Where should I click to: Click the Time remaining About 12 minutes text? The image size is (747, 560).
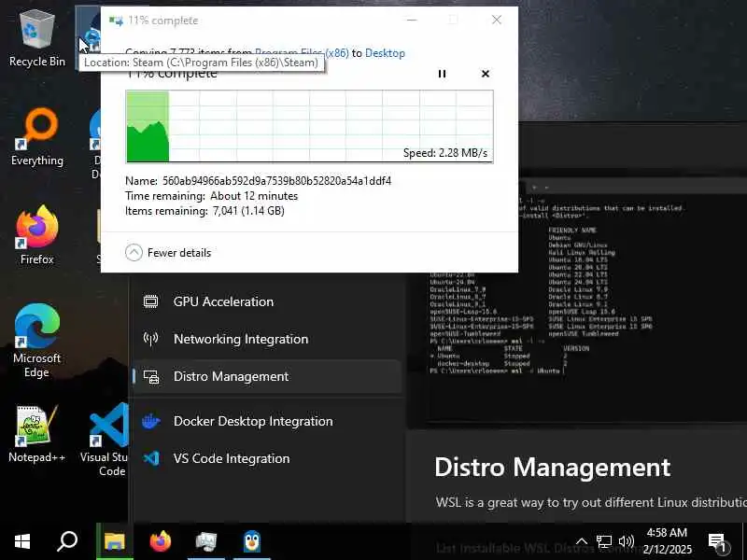(212, 196)
